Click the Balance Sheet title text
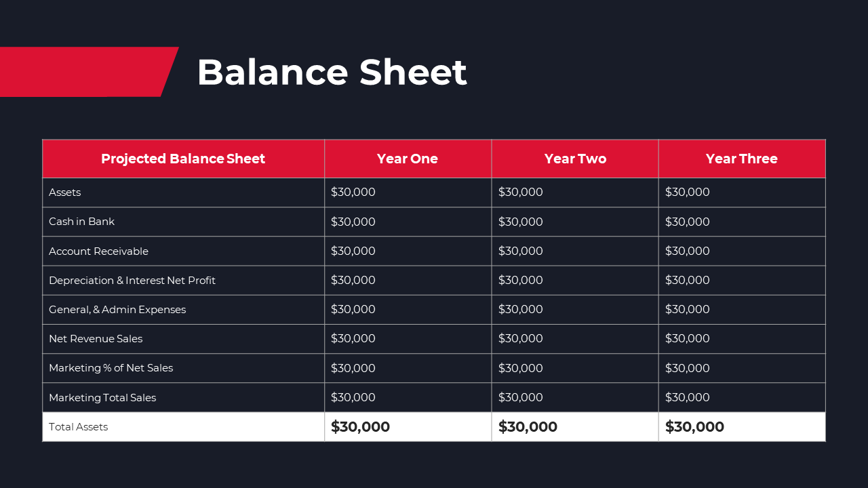Screen dimensions: 868x488 point(332,72)
